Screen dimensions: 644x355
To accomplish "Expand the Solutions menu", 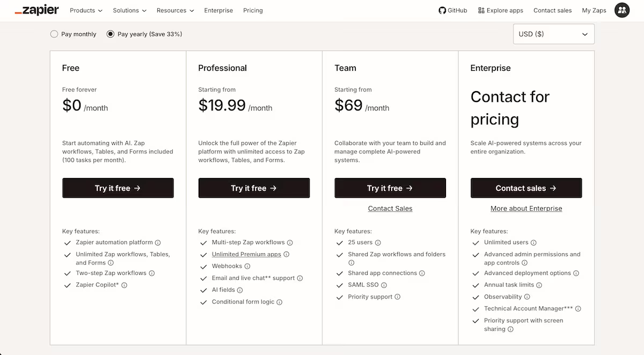I will pyautogui.click(x=129, y=10).
